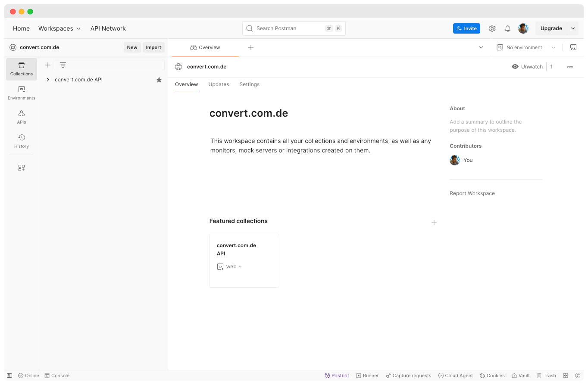
Task: Open the web environment dropdown on card
Action: click(230, 267)
